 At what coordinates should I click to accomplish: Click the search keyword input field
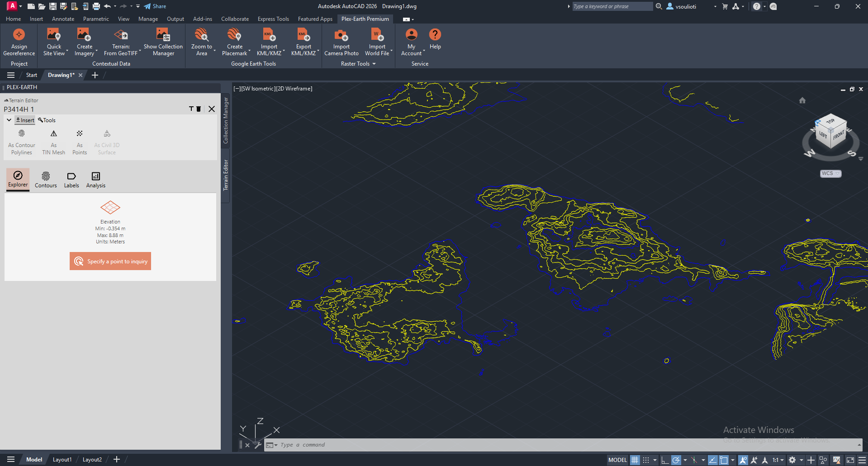click(x=612, y=6)
